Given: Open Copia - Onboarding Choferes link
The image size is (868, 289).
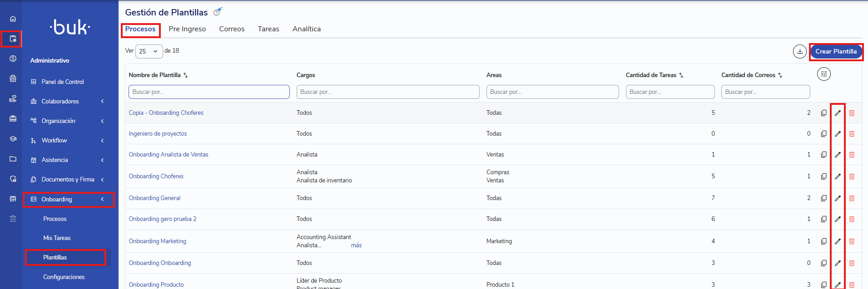Looking at the screenshot, I should 166,113.
